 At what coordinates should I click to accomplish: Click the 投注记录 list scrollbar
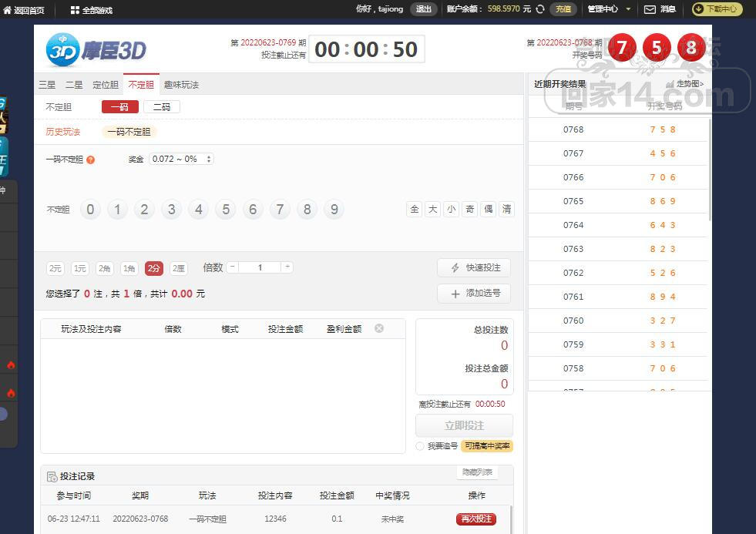[511, 519]
